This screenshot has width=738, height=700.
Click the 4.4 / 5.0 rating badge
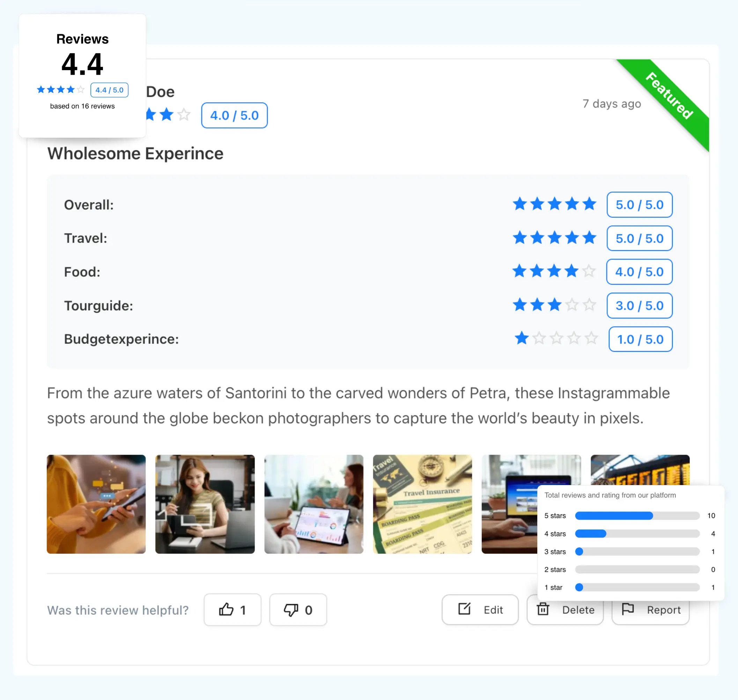109,90
